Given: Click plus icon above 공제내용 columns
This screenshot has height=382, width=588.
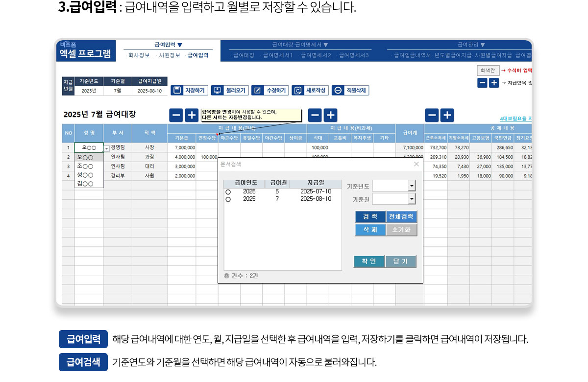Looking at the screenshot, I should click(x=447, y=115).
